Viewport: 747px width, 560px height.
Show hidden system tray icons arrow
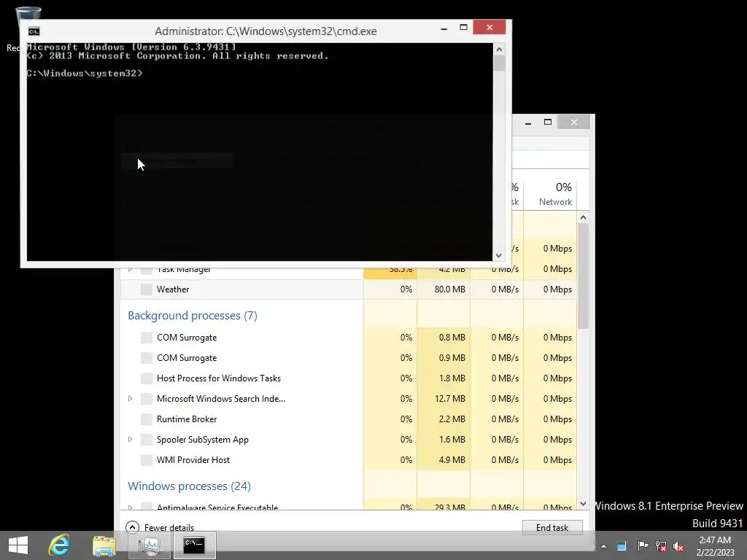603,546
